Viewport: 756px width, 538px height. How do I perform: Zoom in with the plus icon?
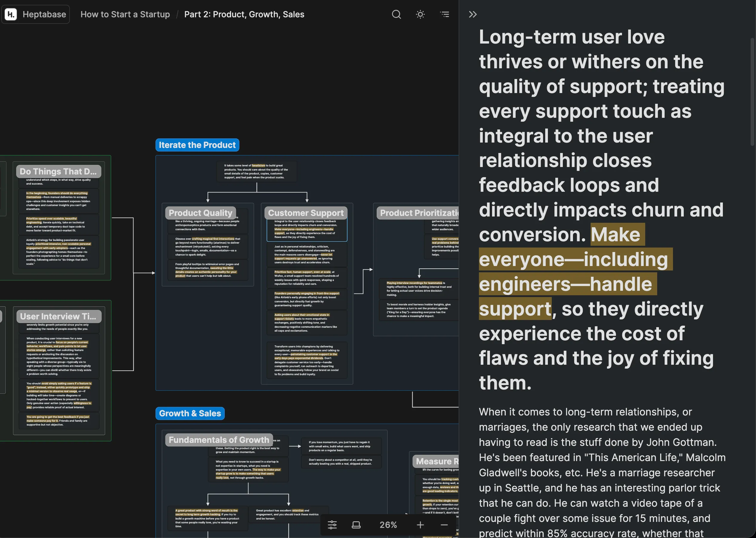pyautogui.click(x=420, y=525)
